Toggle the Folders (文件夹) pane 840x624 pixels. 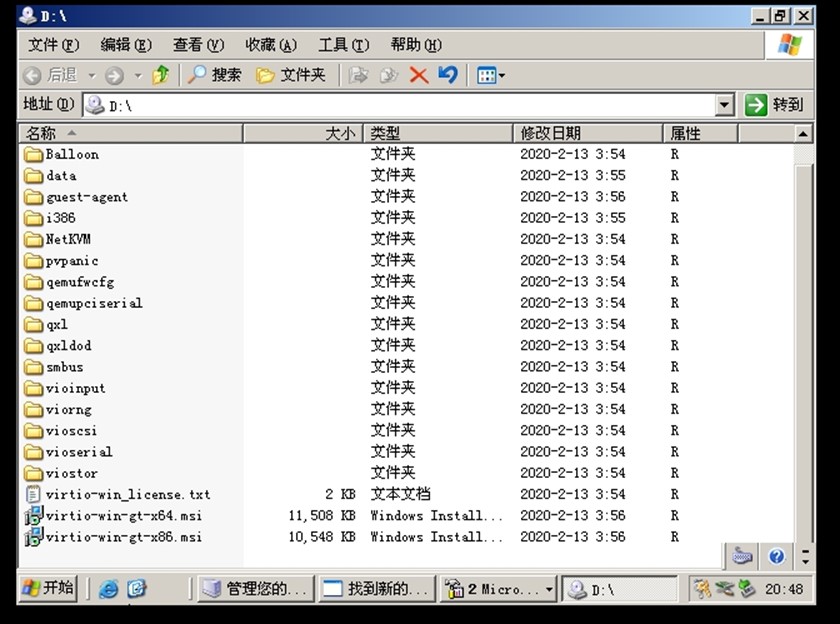tap(291, 75)
